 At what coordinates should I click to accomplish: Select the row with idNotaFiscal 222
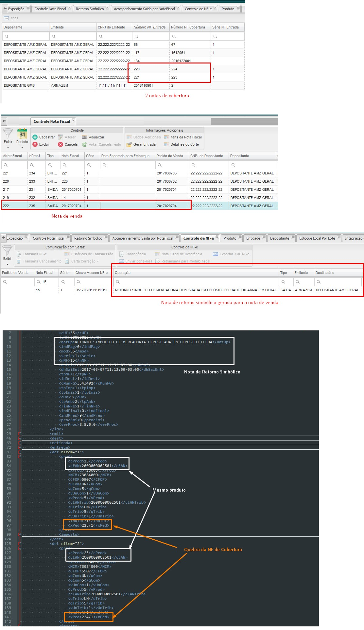(139, 206)
